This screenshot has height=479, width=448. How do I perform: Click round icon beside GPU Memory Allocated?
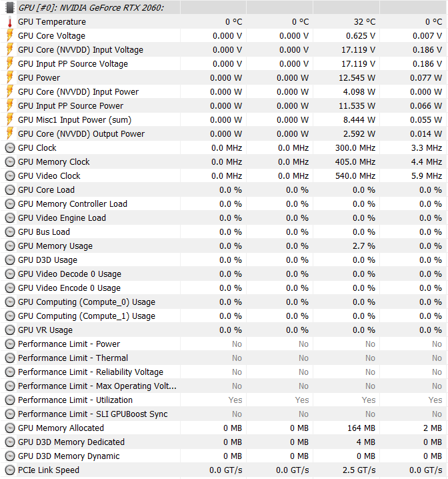coord(10,428)
